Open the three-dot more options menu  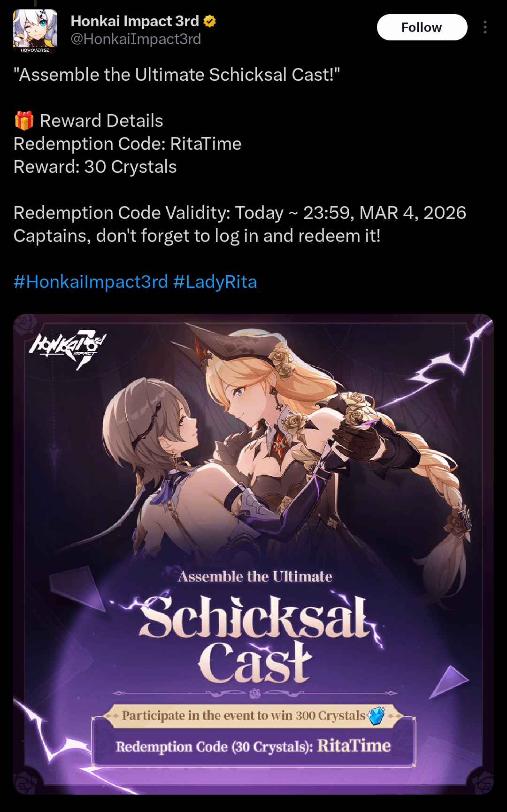point(485,27)
